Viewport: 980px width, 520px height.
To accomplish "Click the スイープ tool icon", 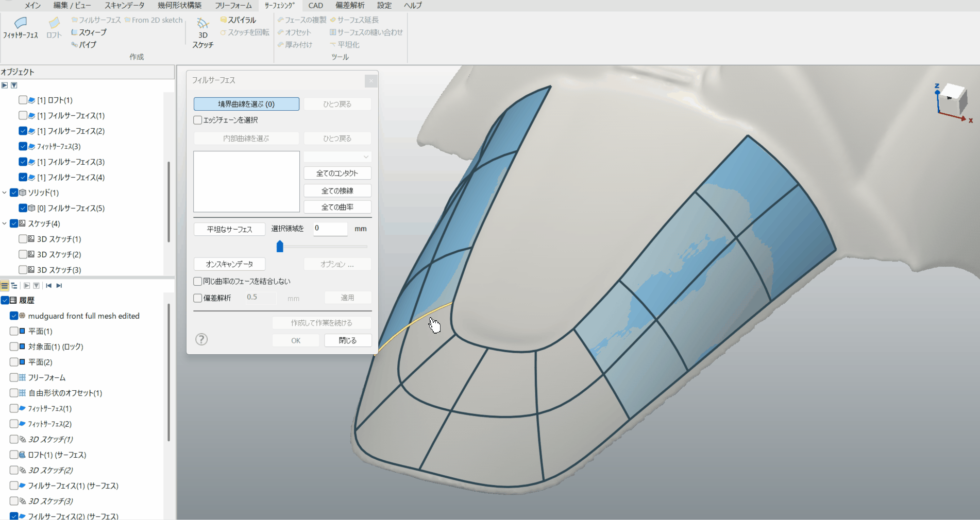I will [x=74, y=32].
